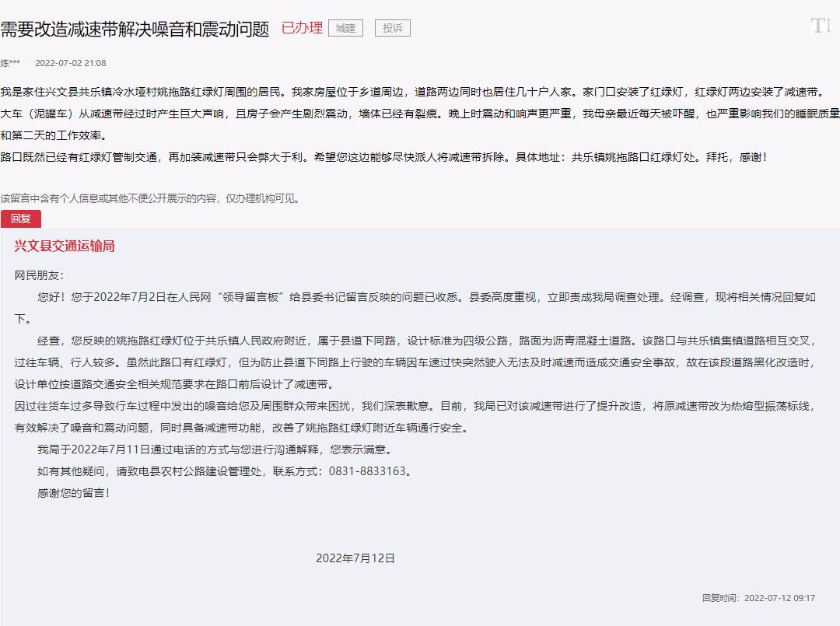Click the line mentioning 2022年7月11日 phone call
The height and width of the screenshot is (626, 840).
(x=214, y=449)
